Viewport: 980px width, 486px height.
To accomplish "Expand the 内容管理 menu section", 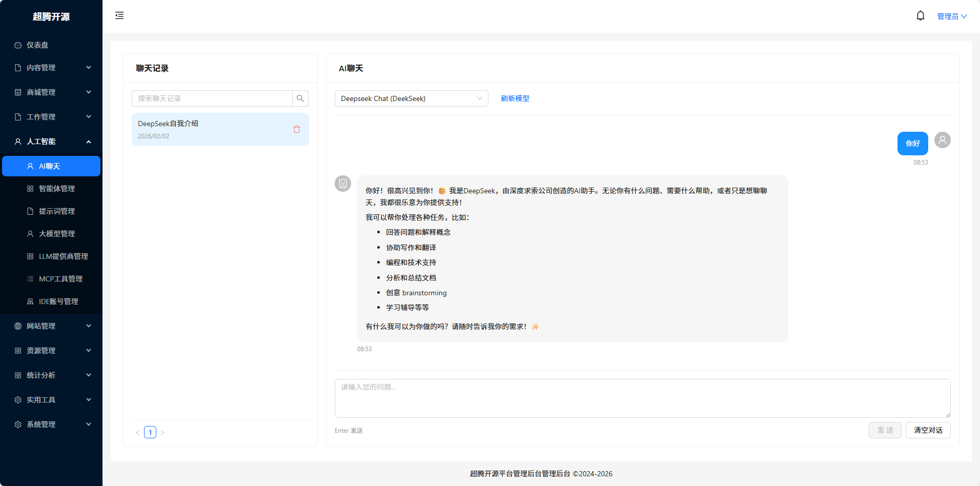I will [x=51, y=67].
